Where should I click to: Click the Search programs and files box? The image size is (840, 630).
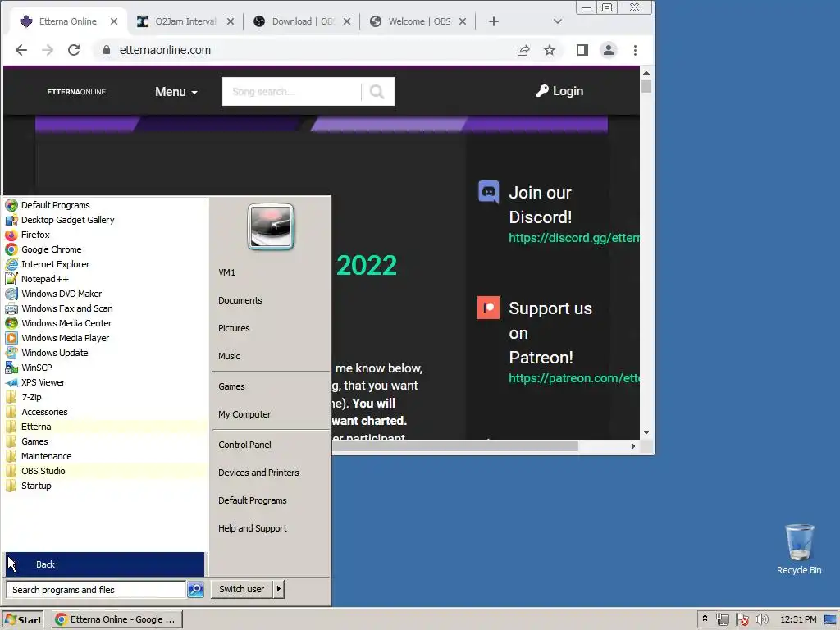tap(97, 589)
